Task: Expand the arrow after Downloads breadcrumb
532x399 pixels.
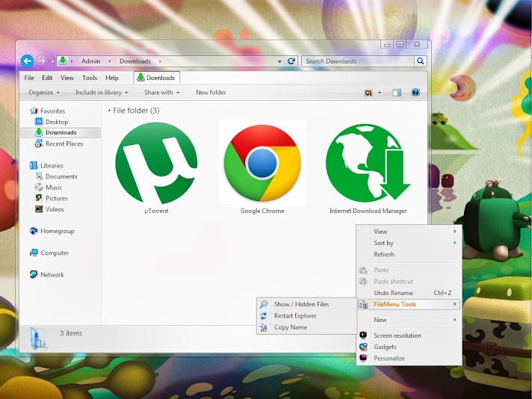Action: 160,61
